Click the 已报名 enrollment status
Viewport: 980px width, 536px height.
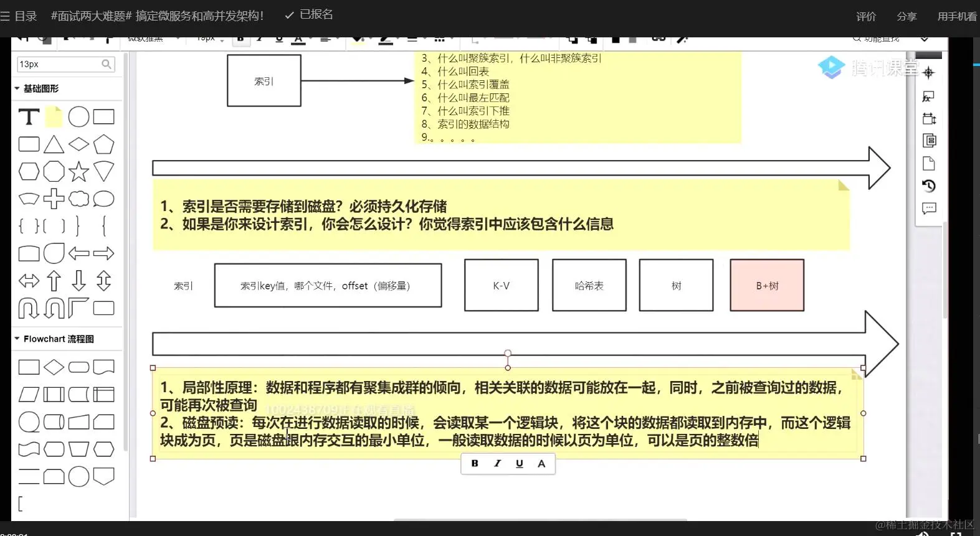click(309, 14)
